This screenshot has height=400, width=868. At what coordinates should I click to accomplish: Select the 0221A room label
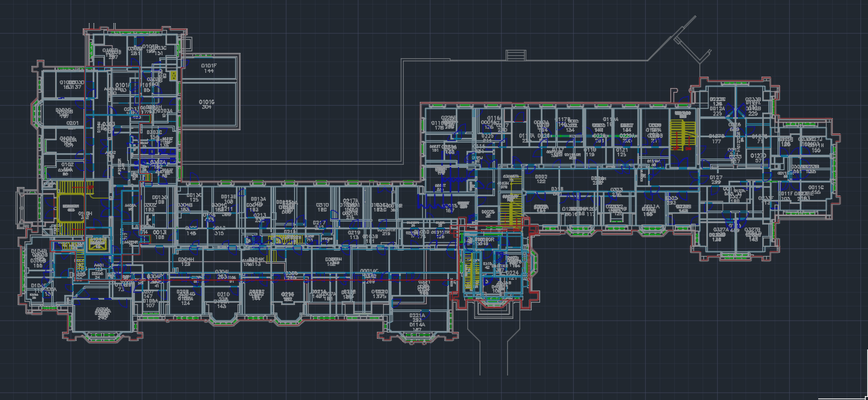pos(418,316)
